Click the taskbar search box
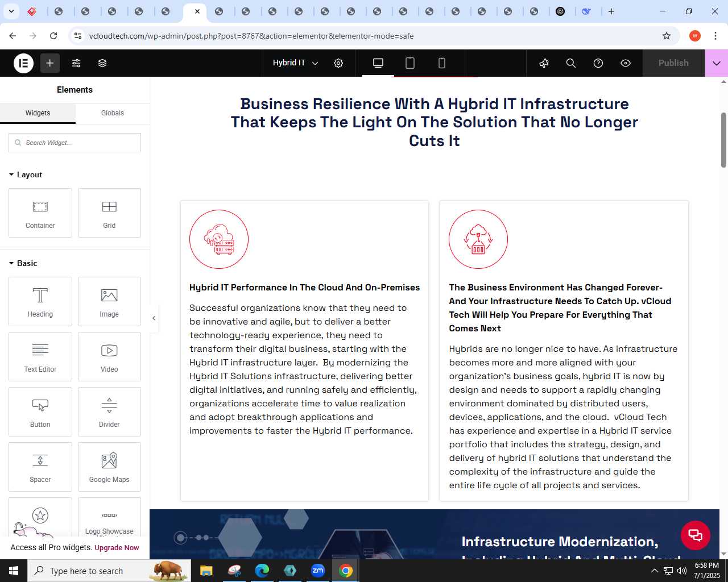 (x=108, y=571)
